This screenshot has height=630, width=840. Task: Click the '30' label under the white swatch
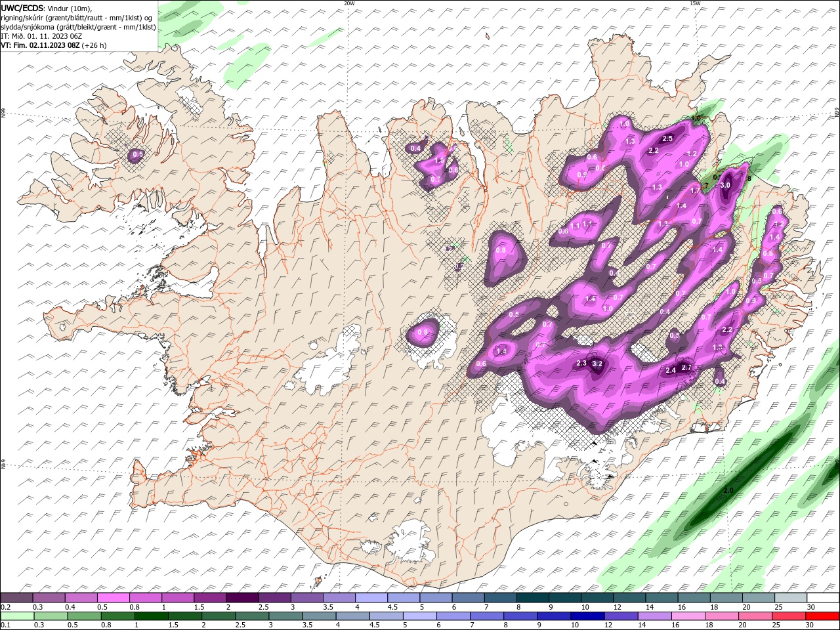click(x=812, y=607)
